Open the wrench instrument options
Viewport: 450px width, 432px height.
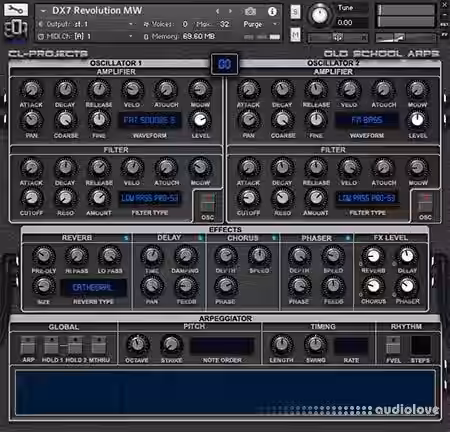pos(16,9)
